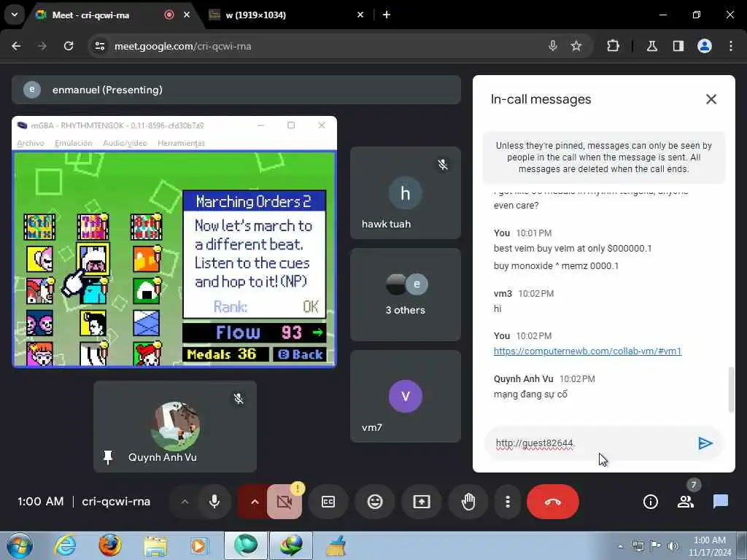Open the computernewb collab-vm link
The height and width of the screenshot is (560, 747).
(587, 351)
